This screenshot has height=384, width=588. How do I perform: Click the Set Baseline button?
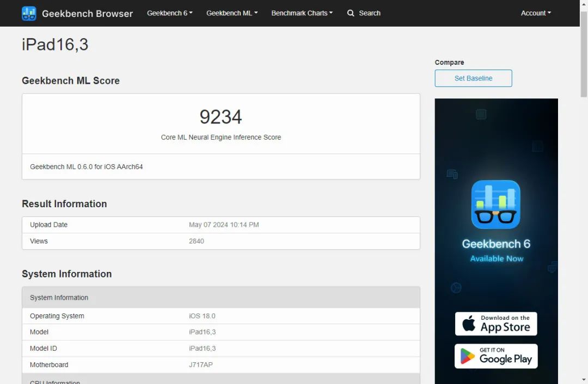click(x=473, y=78)
